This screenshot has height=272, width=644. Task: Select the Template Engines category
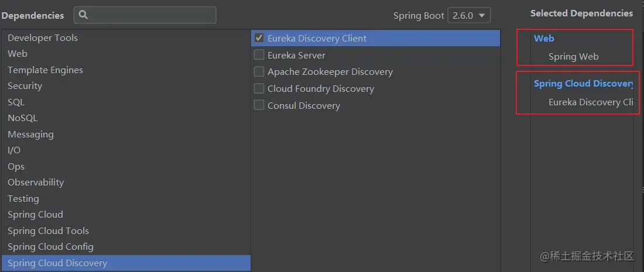(45, 70)
